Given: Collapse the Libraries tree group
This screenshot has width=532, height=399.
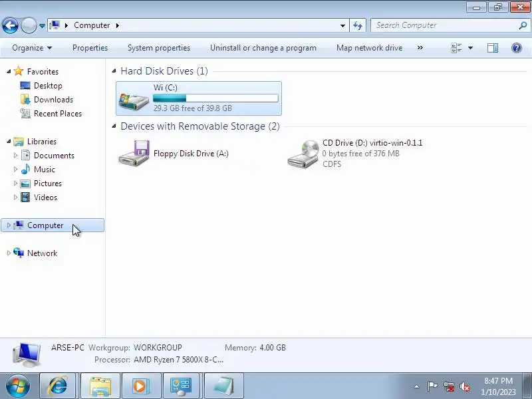Looking at the screenshot, I should pyautogui.click(x=9, y=141).
